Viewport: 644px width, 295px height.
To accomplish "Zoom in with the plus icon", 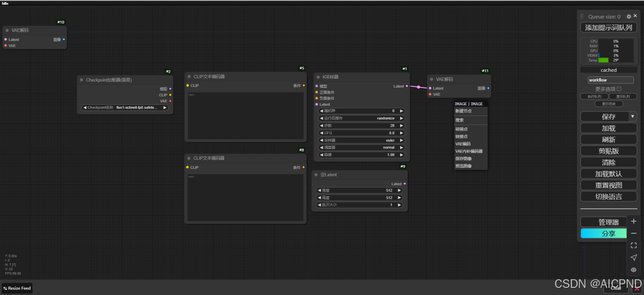I will [633, 221].
